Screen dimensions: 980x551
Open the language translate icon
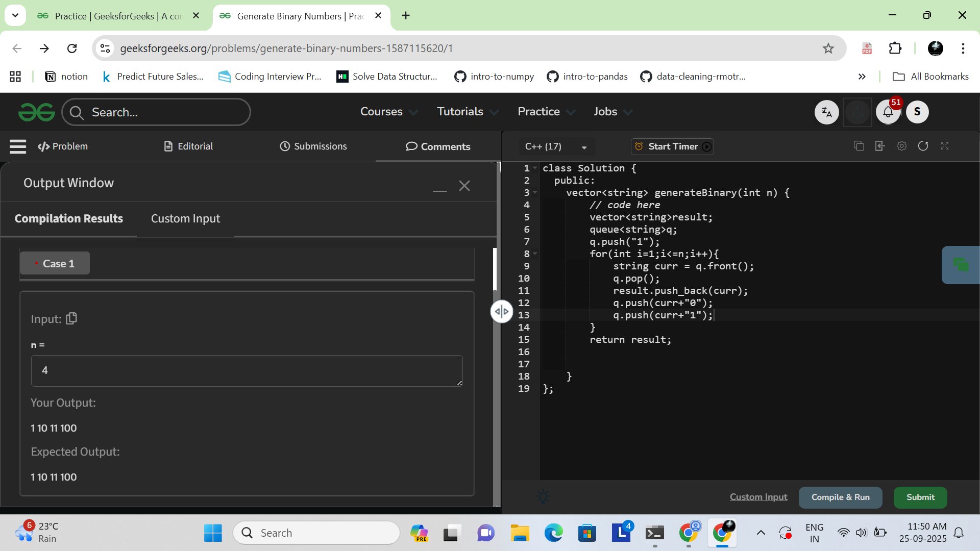[826, 112]
